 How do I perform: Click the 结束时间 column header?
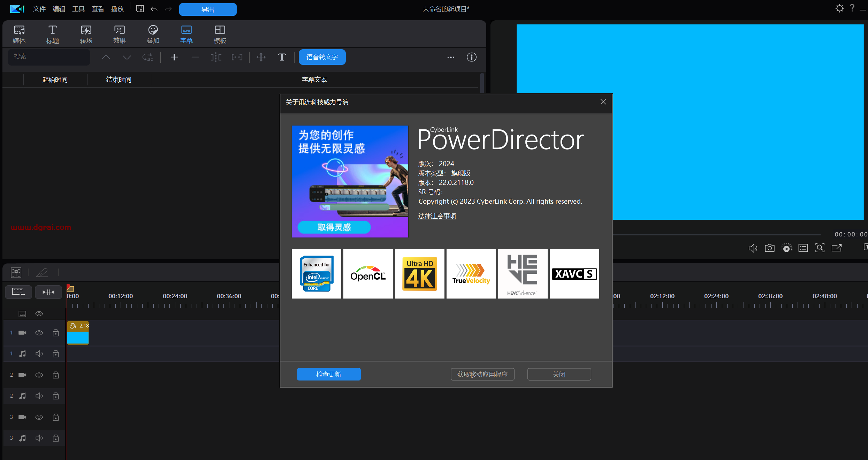pyautogui.click(x=119, y=80)
